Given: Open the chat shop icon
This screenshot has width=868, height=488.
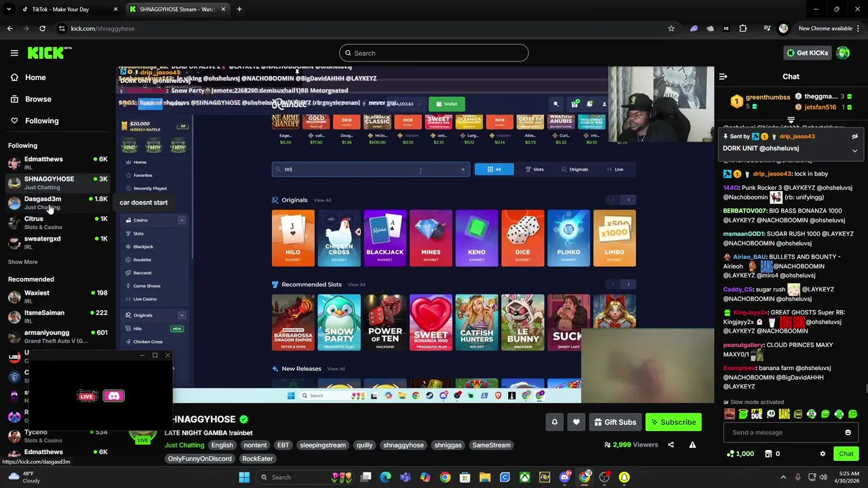Looking at the screenshot, I should [768, 454].
